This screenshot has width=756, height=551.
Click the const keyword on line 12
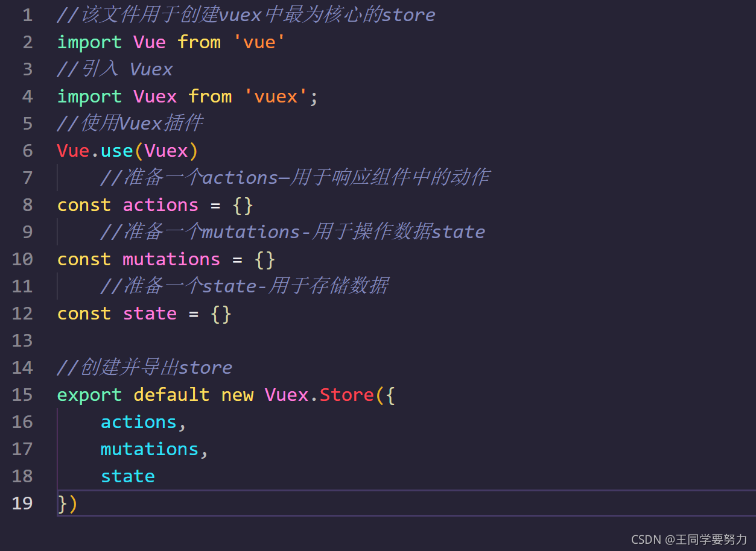click(x=84, y=313)
